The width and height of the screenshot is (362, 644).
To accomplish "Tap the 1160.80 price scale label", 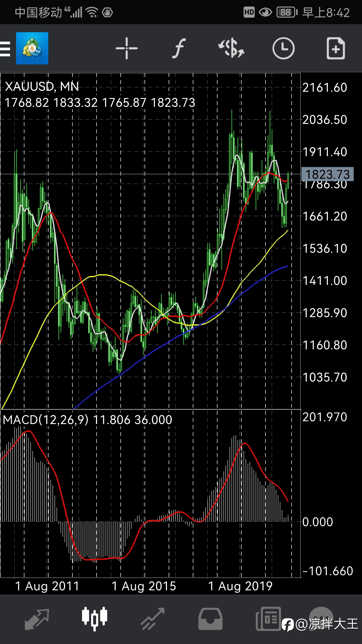I will (325, 345).
